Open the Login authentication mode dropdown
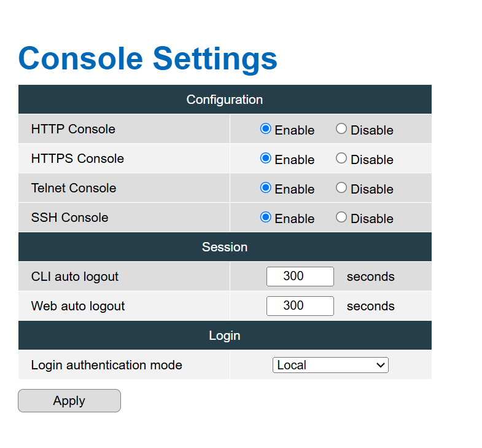Viewport: 482px width, 448px height. (330, 365)
